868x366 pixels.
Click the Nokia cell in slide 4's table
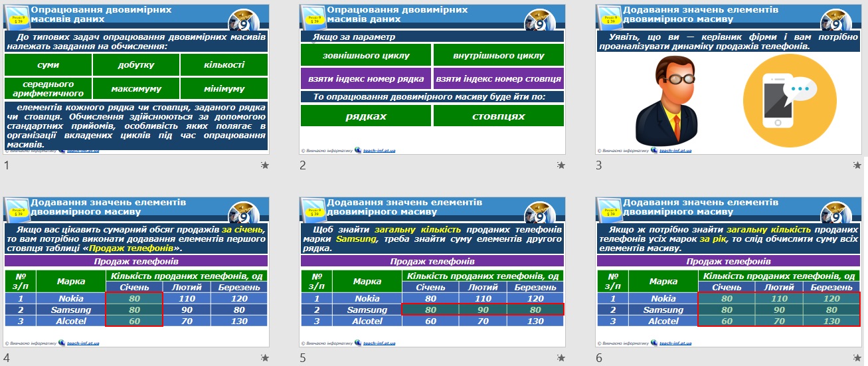(70, 298)
